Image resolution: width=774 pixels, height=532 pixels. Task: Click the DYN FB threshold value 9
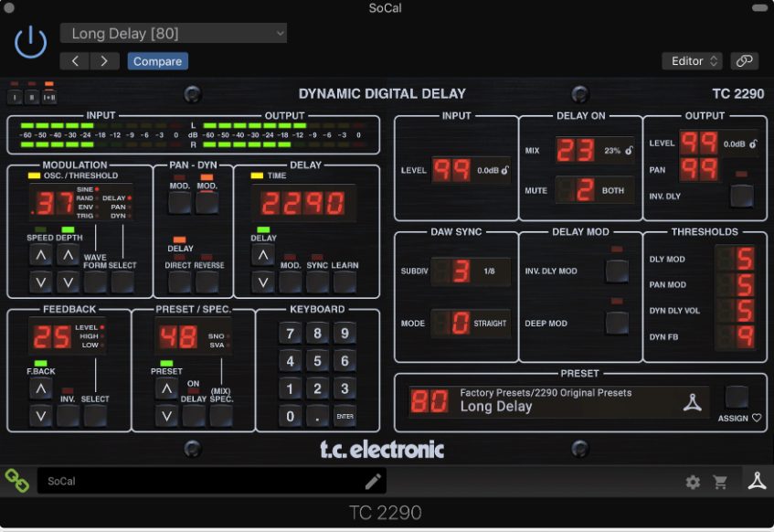pos(735,337)
